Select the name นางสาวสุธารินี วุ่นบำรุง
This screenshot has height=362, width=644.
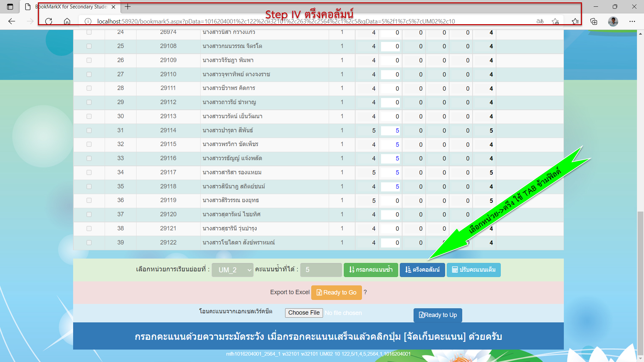click(230, 229)
